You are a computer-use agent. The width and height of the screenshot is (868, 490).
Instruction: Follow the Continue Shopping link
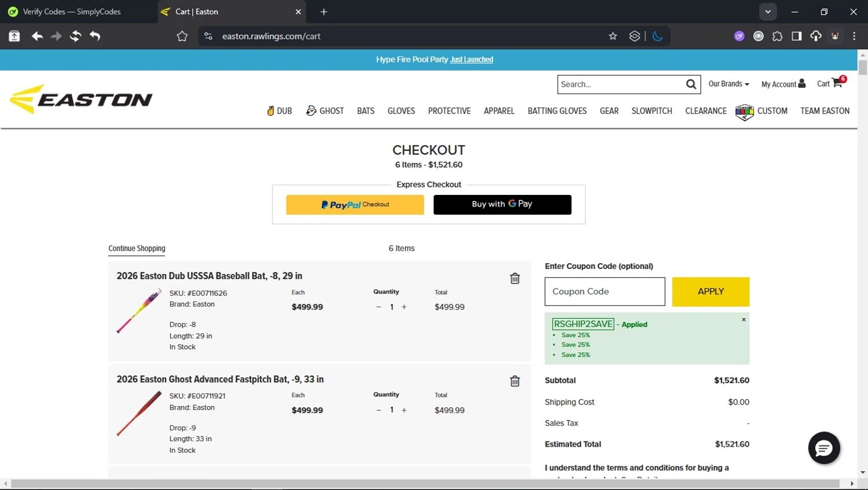(137, 249)
